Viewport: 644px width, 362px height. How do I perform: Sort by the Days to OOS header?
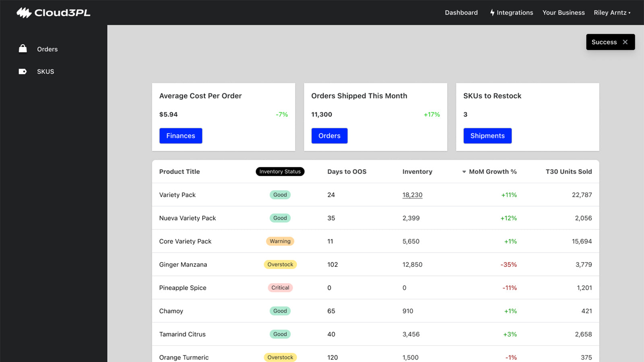click(x=347, y=172)
